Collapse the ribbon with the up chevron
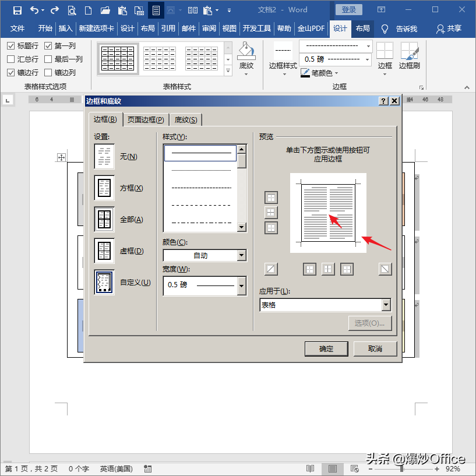The width and height of the screenshot is (476, 476). pos(467,87)
